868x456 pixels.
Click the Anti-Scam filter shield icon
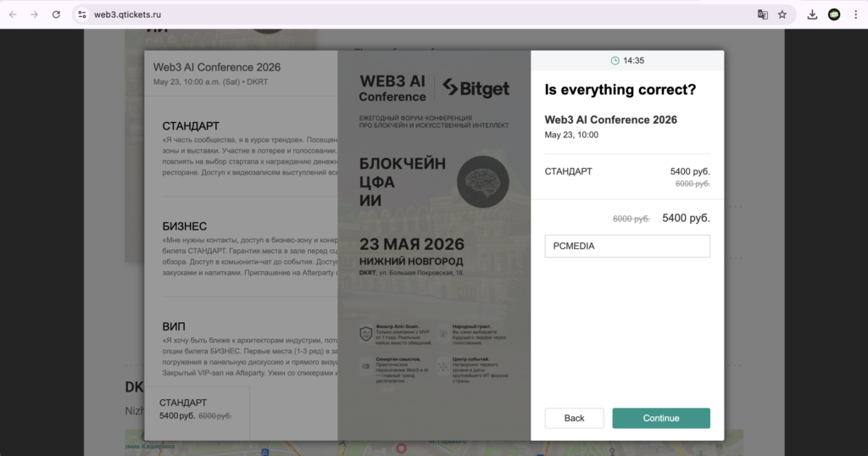coord(366,334)
